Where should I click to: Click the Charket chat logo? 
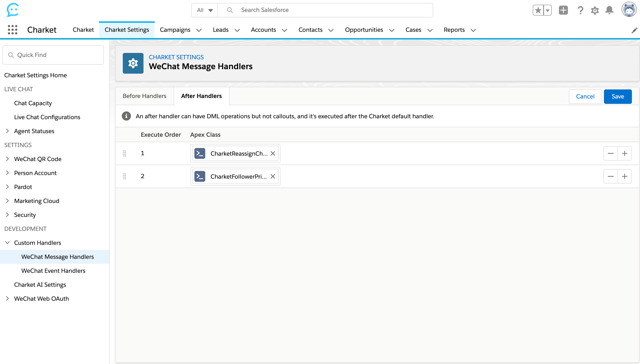click(x=12, y=10)
